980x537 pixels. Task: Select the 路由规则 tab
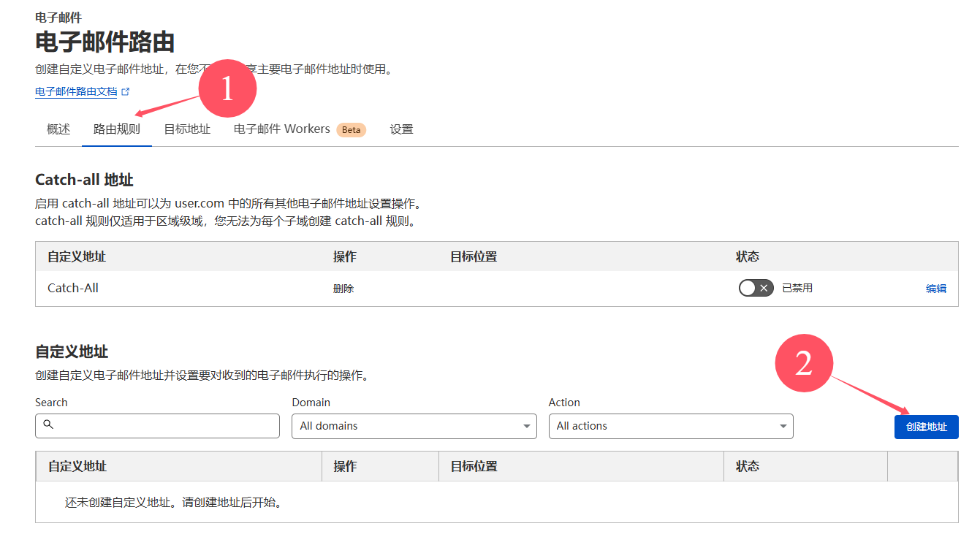coord(117,129)
